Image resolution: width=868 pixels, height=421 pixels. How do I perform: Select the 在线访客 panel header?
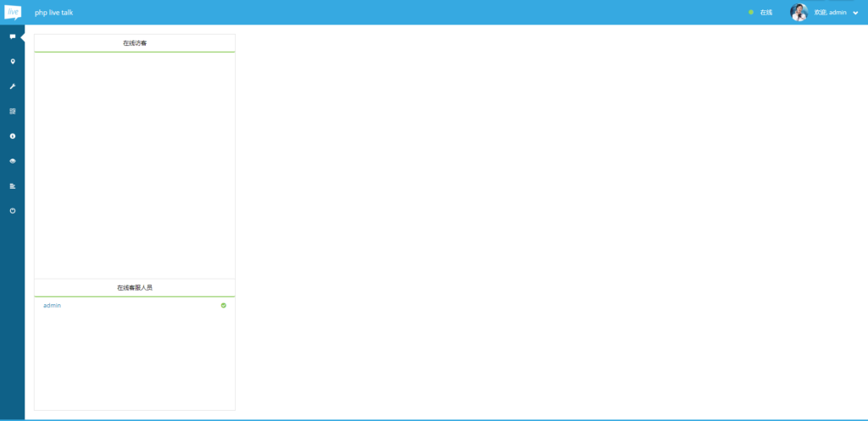click(135, 43)
